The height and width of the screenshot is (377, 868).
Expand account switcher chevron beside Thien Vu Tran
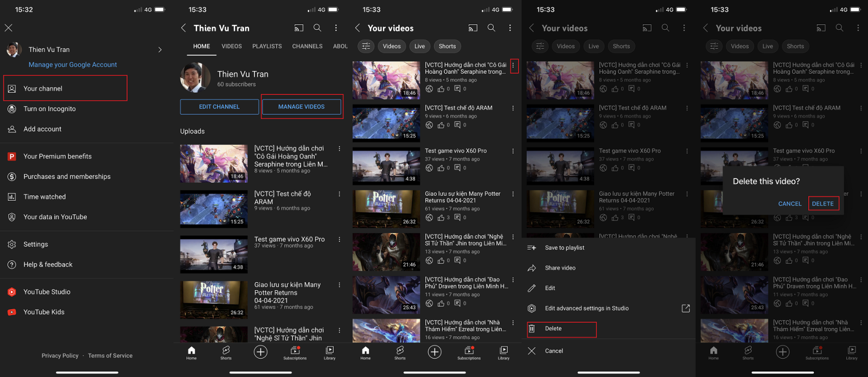pos(160,49)
